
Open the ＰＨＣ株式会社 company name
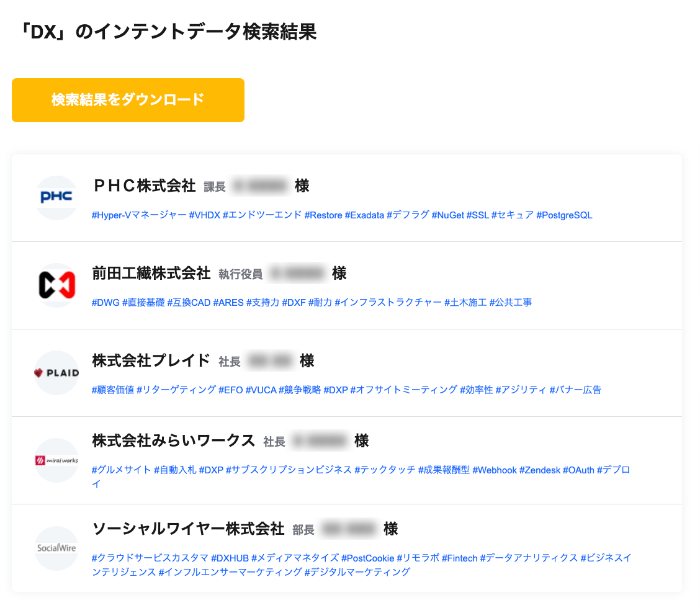click(144, 186)
